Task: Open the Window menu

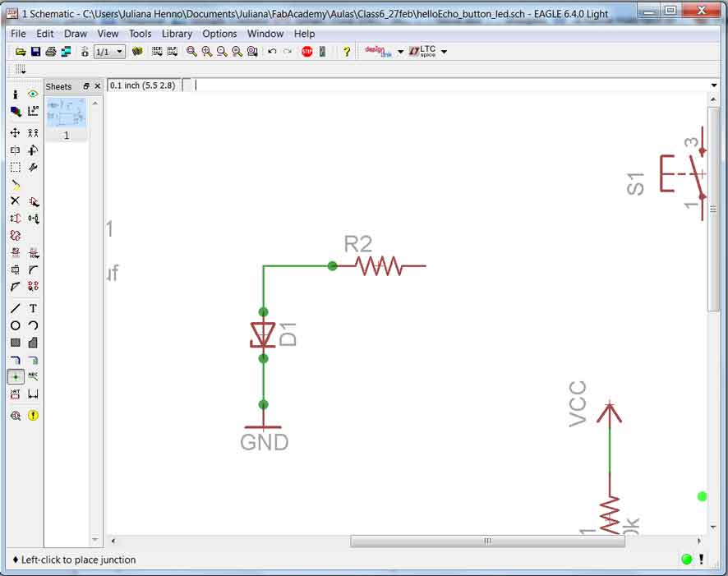Action: coord(265,34)
